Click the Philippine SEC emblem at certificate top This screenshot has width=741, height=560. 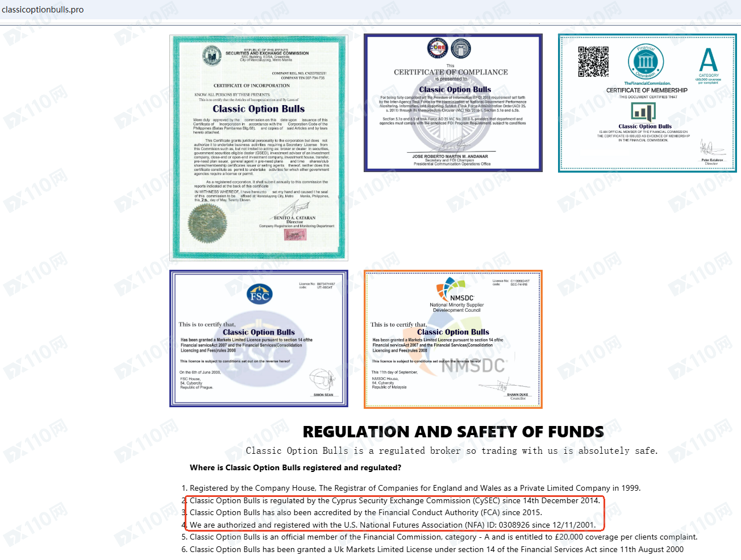(x=212, y=56)
